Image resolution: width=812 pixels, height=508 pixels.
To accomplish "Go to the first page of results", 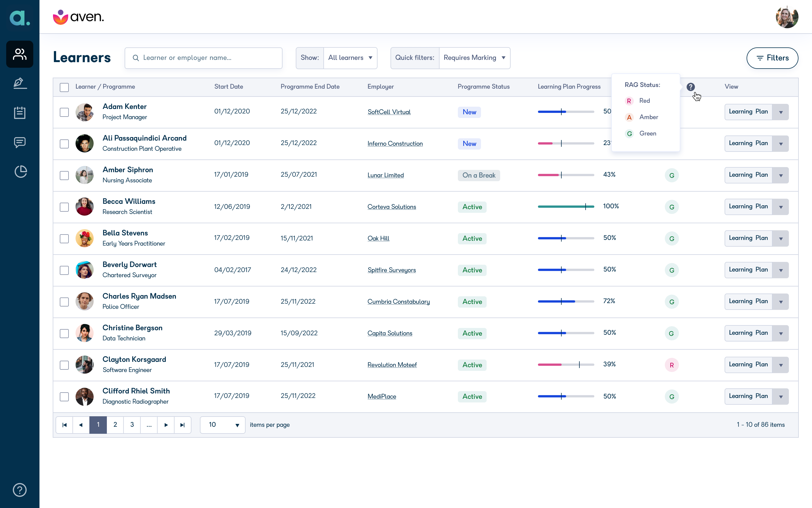I will pos(64,425).
